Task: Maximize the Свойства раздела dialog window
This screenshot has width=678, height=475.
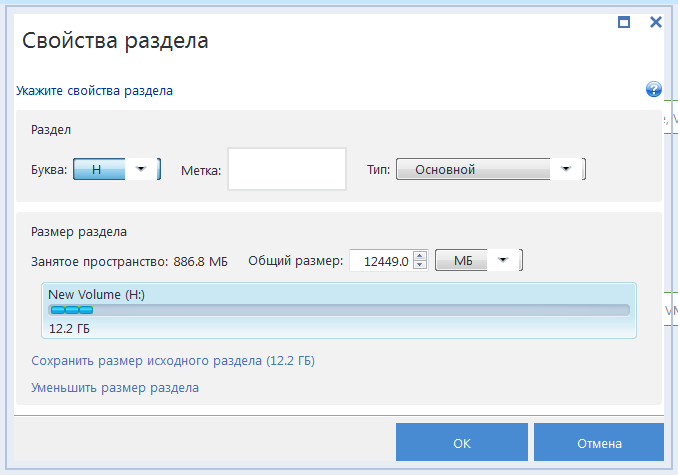Action: point(624,21)
